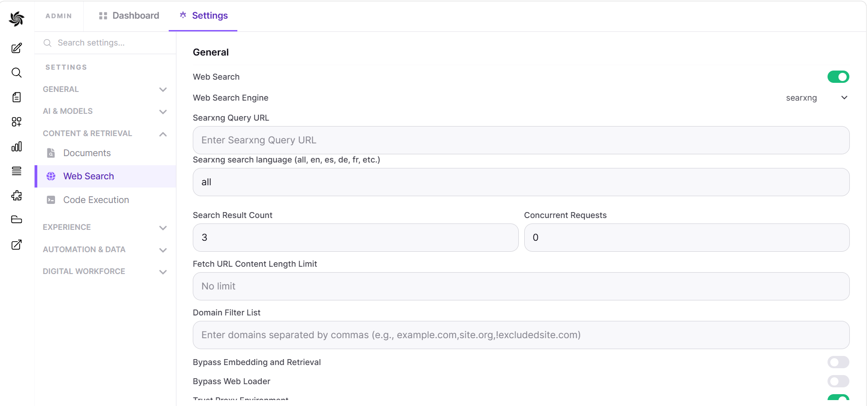Click the Search Result Count field

pyautogui.click(x=356, y=238)
